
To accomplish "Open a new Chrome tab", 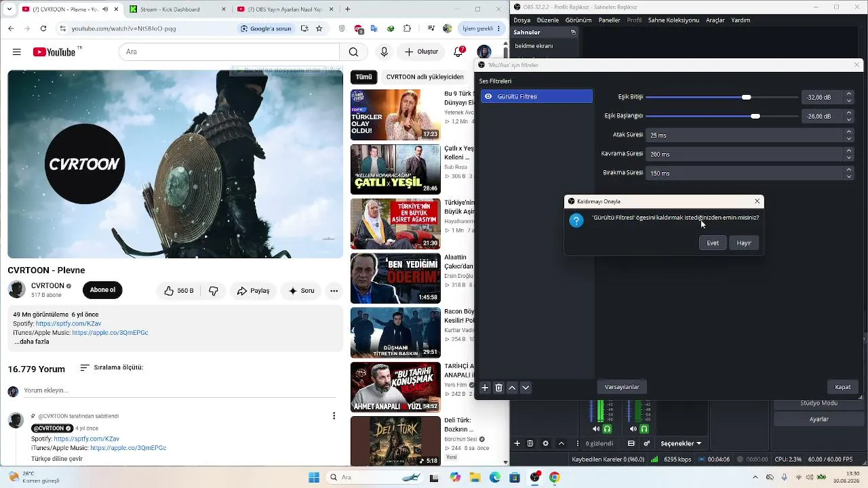I will pyautogui.click(x=347, y=9).
